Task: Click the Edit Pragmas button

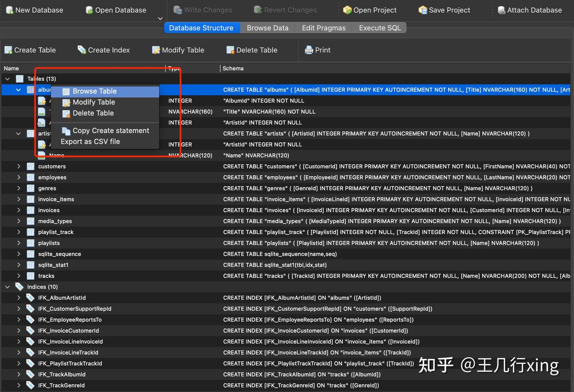Action: coord(323,28)
